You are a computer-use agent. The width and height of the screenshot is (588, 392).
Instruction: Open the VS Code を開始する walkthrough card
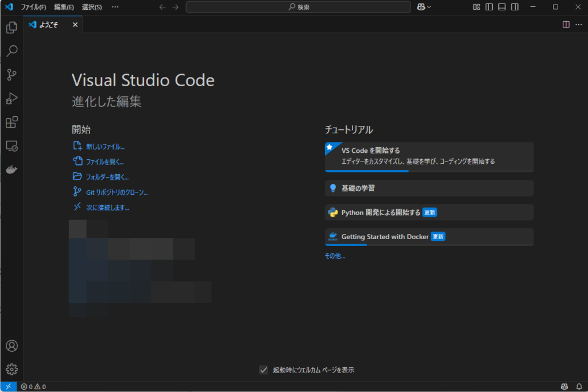pyautogui.click(x=429, y=157)
